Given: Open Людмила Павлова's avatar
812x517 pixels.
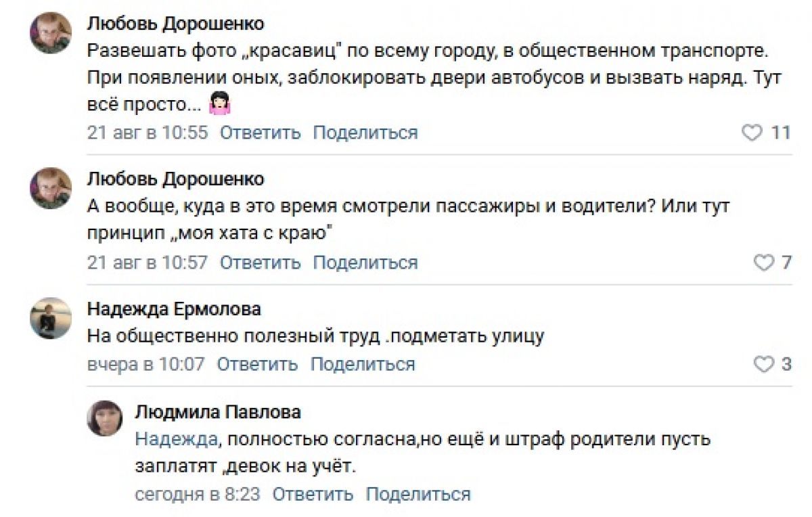Looking at the screenshot, I should (x=105, y=418).
